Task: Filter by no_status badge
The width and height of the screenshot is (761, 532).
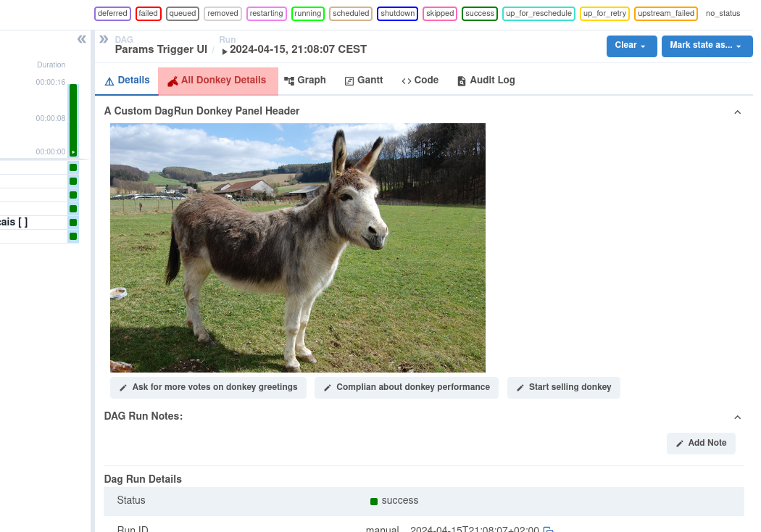Action: [723, 14]
